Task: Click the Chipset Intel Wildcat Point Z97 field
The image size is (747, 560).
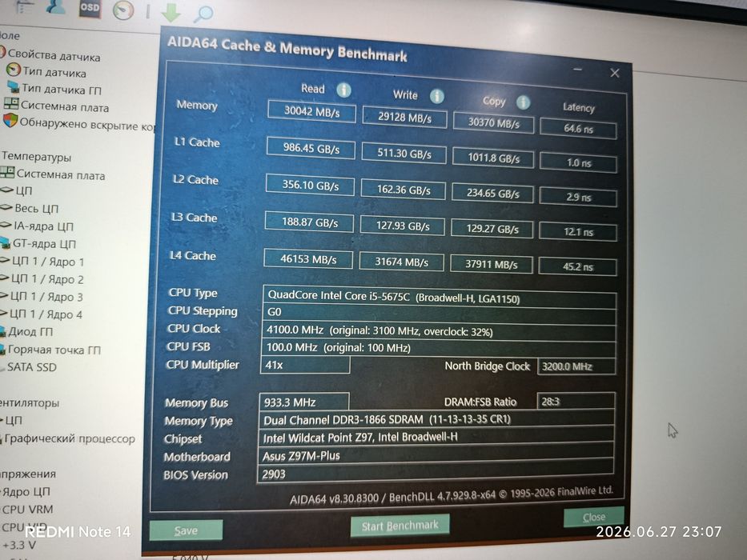Action: 436,438
